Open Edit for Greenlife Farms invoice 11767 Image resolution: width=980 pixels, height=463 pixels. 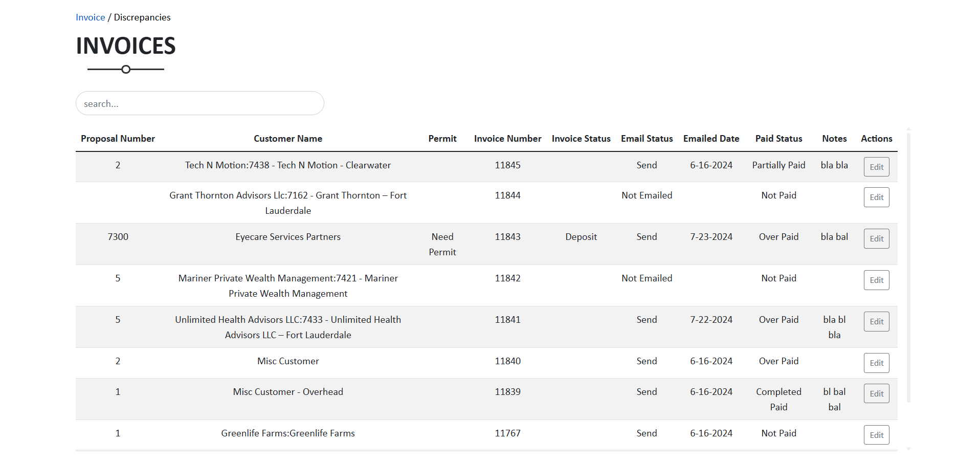click(876, 435)
